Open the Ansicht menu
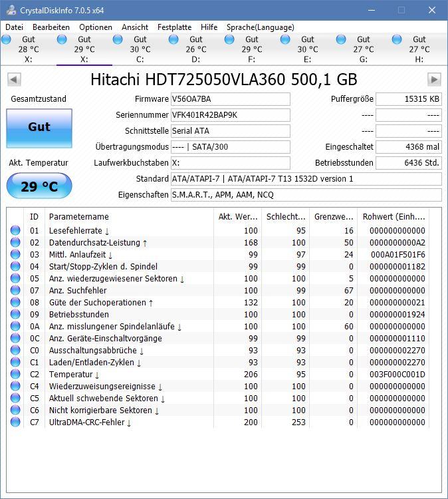This screenshot has width=448, height=499. pyautogui.click(x=135, y=27)
